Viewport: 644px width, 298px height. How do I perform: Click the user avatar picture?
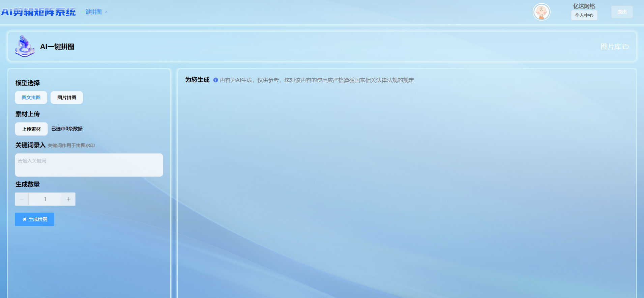541,12
